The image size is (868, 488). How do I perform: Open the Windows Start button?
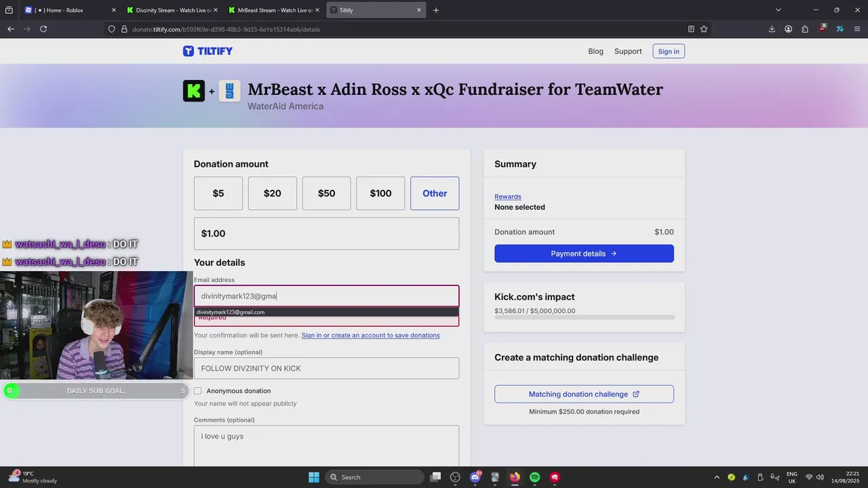[x=314, y=477]
